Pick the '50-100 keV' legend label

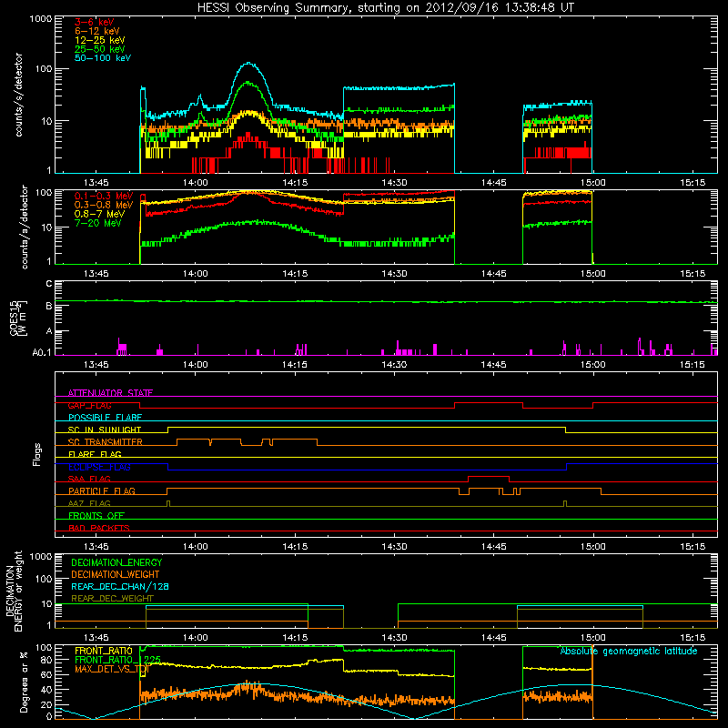click(103, 57)
